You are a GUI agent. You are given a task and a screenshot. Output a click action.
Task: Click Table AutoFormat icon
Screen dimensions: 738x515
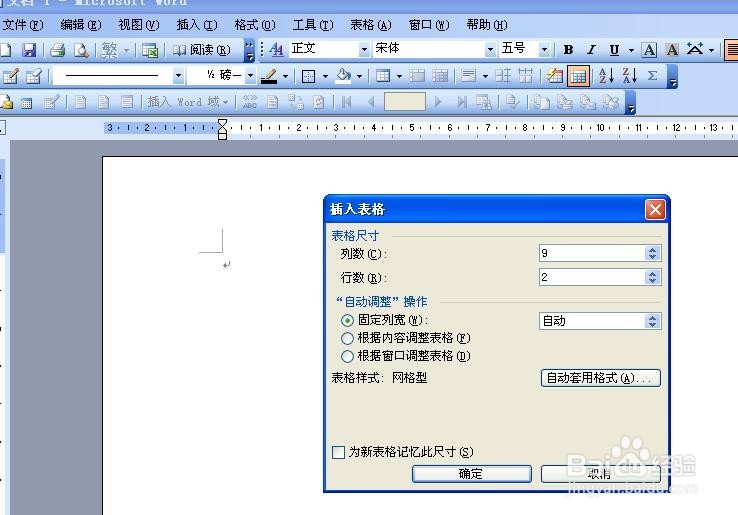(554, 76)
